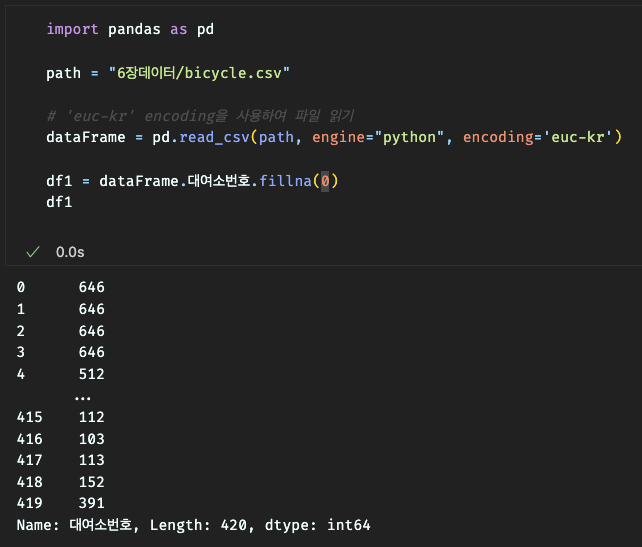Click the encoding='euc-kr' argument
This screenshot has height=547, width=642.
tap(537, 137)
